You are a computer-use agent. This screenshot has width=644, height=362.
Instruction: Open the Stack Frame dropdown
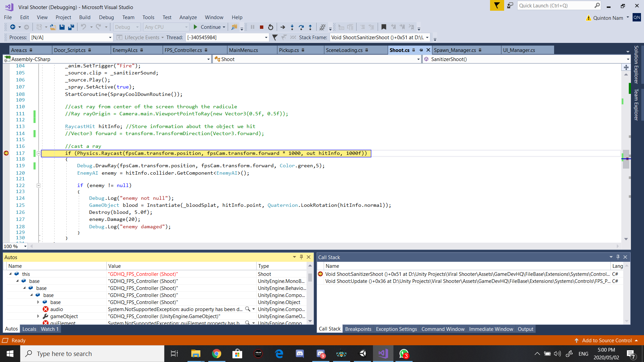coord(427,38)
